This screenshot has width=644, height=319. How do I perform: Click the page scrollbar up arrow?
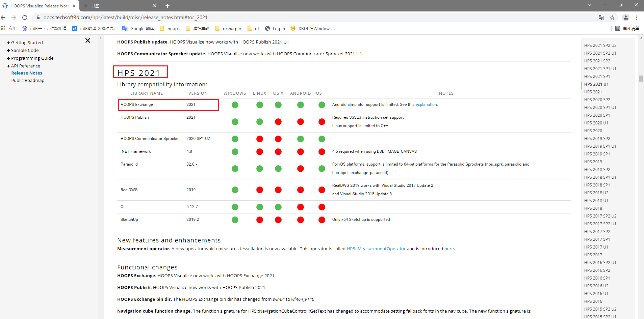click(x=641, y=38)
